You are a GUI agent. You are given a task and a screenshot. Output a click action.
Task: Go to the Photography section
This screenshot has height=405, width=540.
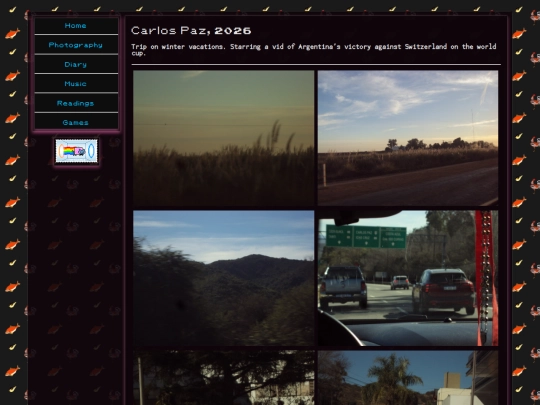click(76, 45)
